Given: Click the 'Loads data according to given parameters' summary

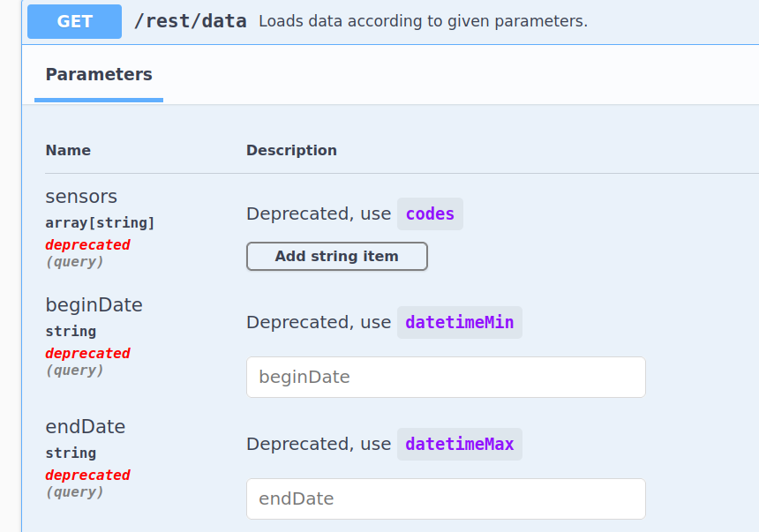Looking at the screenshot, I should click(423, 21).
